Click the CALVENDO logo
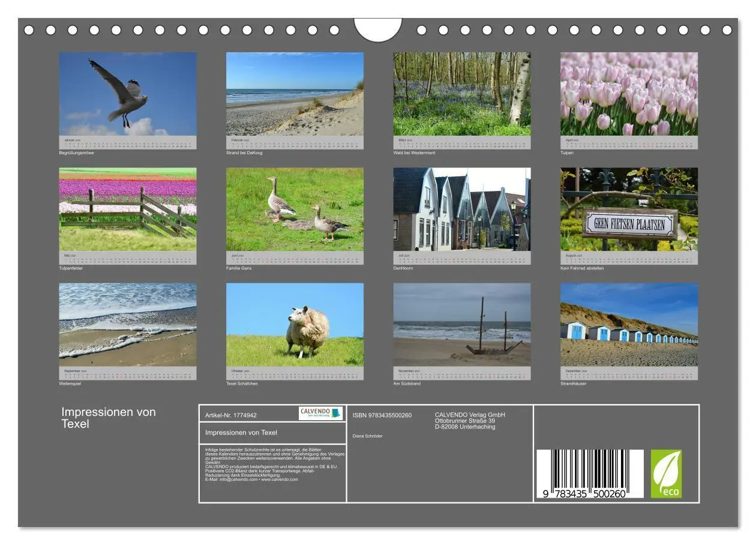 coord(320,413)
